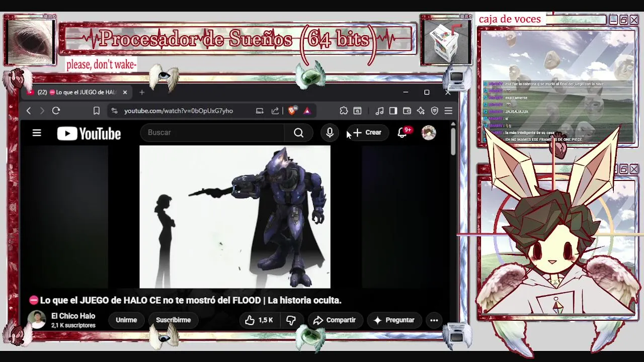Viewport: 644px width, 362px height.
Task: Dislike the video with thumbs-down
Action: 291,320
